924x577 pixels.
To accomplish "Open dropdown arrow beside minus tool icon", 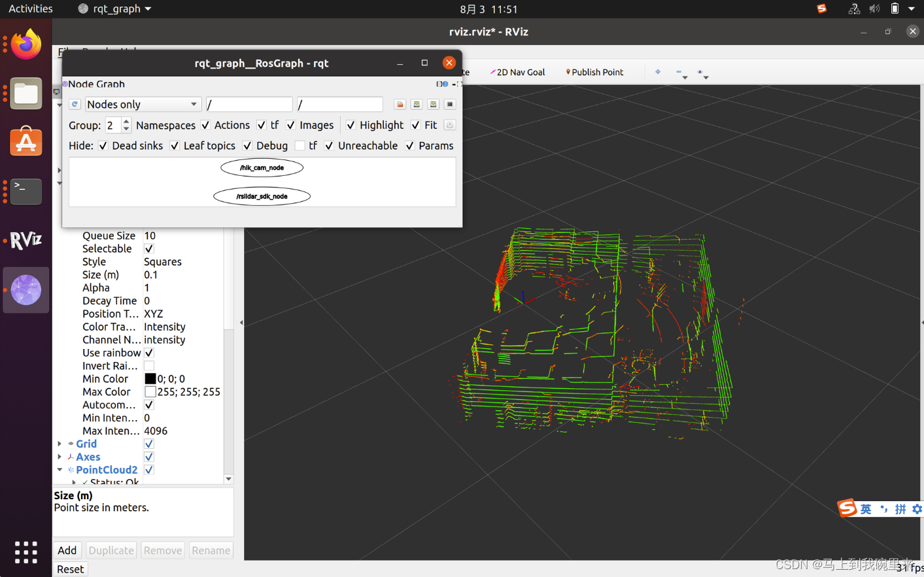I will point(685,78).
